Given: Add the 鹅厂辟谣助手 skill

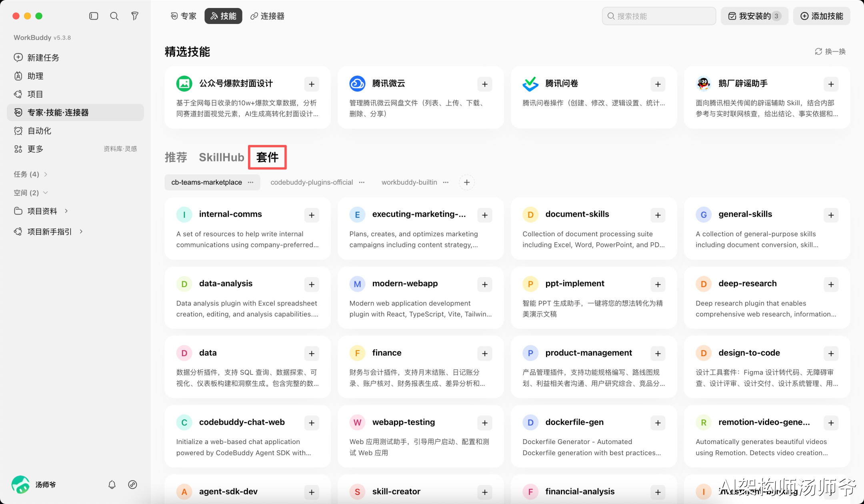Looking at the screenshot, I should (x=831, y=84).
